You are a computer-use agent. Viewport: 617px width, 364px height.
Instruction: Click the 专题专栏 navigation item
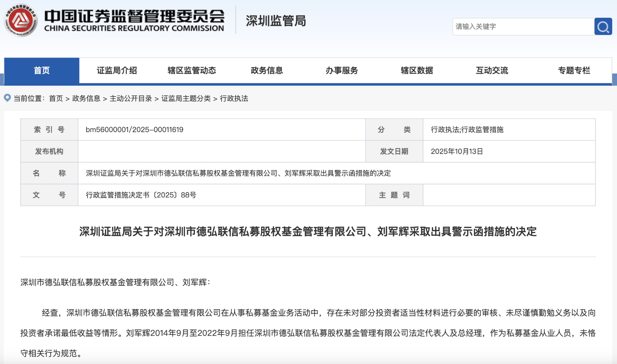574,70
